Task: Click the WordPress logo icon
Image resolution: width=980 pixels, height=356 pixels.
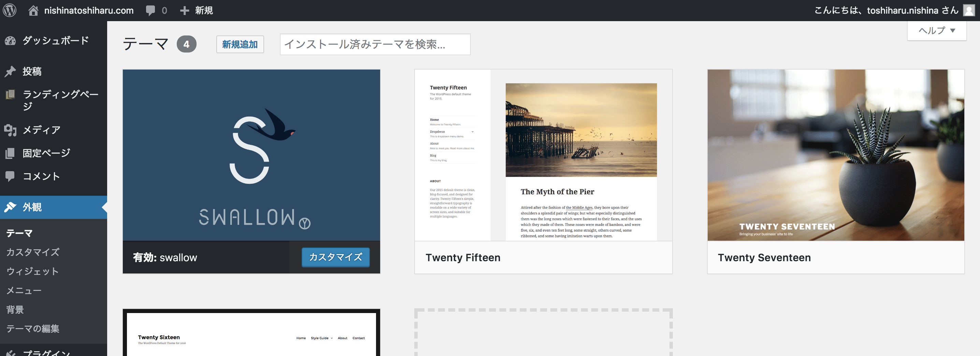Action: point(10,10)
